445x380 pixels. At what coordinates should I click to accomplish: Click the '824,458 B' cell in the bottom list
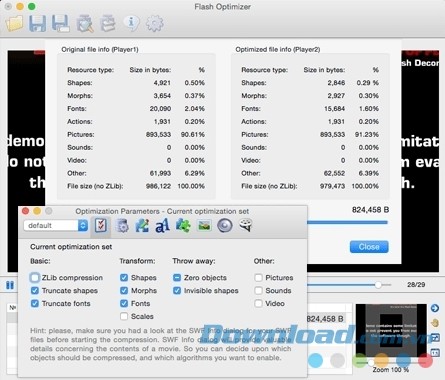[x=325, y=319]
